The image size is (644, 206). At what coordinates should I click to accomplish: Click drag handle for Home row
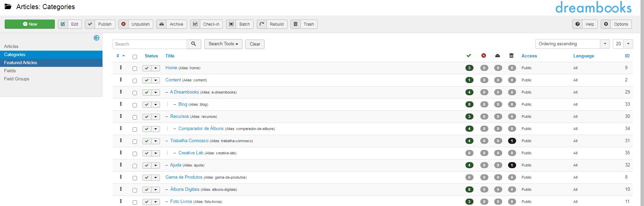point(121,68)
